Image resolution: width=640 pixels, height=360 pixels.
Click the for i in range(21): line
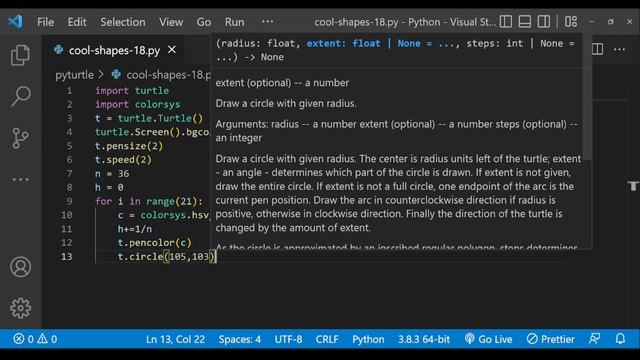click(x=149, y=201)
